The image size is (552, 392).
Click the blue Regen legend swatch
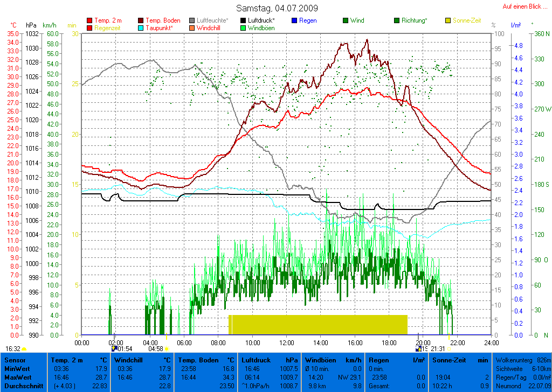tap(294, 20)
